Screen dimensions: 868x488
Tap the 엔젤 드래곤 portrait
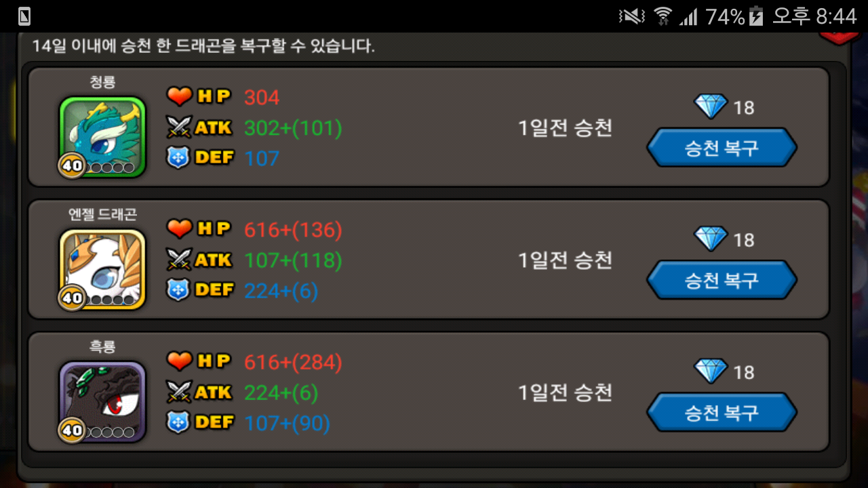coord(102,269)
